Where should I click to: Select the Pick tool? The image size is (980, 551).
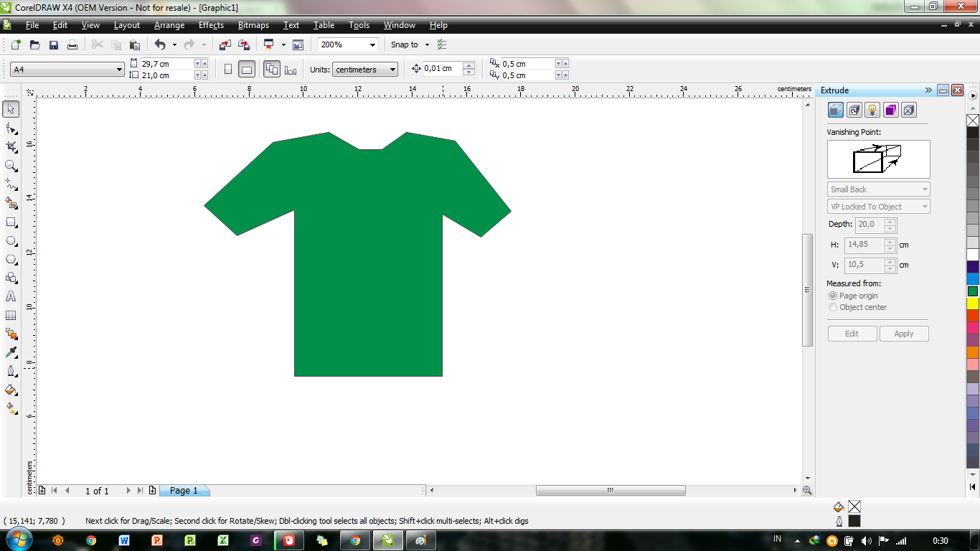pos(10,109)
